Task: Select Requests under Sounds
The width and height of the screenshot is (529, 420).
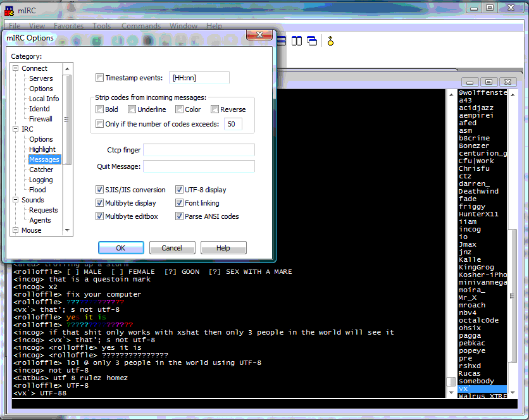Action: pyautogui.click(x=44, y=210)
